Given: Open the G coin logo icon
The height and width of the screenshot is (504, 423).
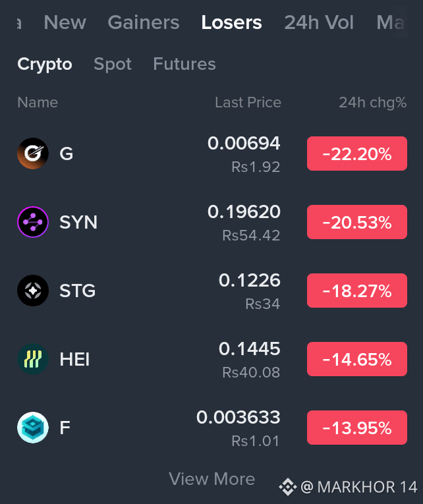Looking at the screenshot, I should pyautogui.click(x=33, y=154).
